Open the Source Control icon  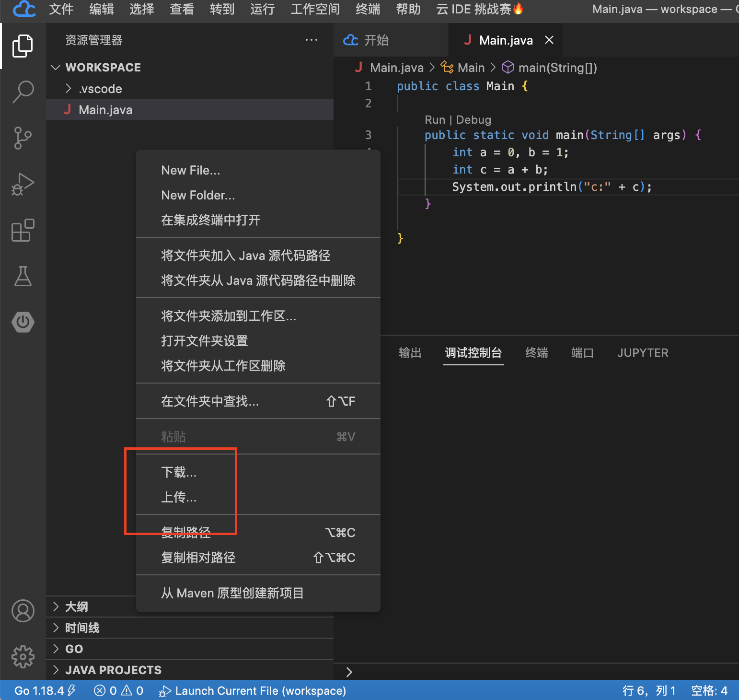pos(23,138)
